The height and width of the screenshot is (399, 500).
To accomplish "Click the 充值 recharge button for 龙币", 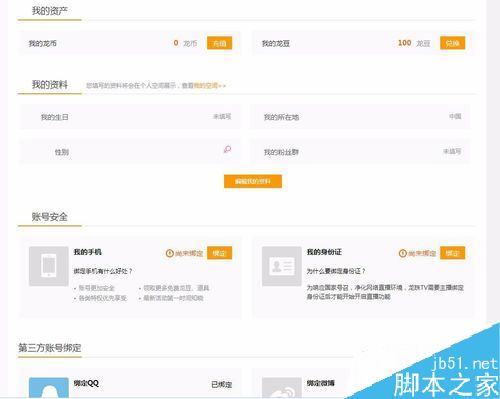I will (219, 43).
